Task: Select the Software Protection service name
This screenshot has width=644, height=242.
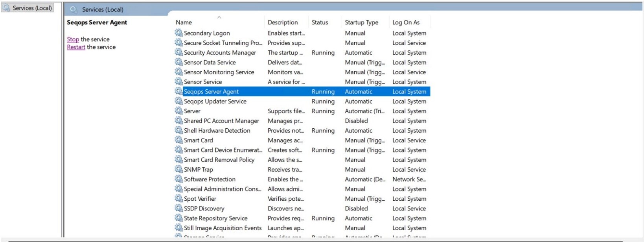Action: (210, 179)
